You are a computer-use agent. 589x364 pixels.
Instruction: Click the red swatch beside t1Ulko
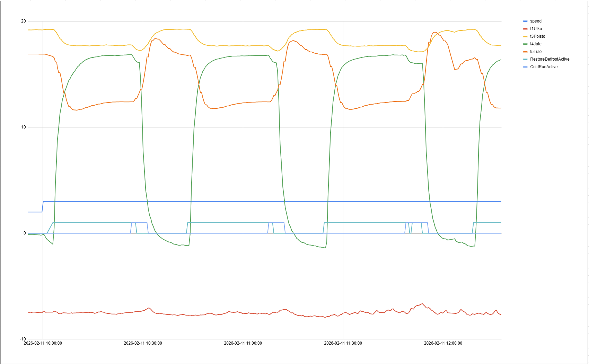(x=525, y=29)
